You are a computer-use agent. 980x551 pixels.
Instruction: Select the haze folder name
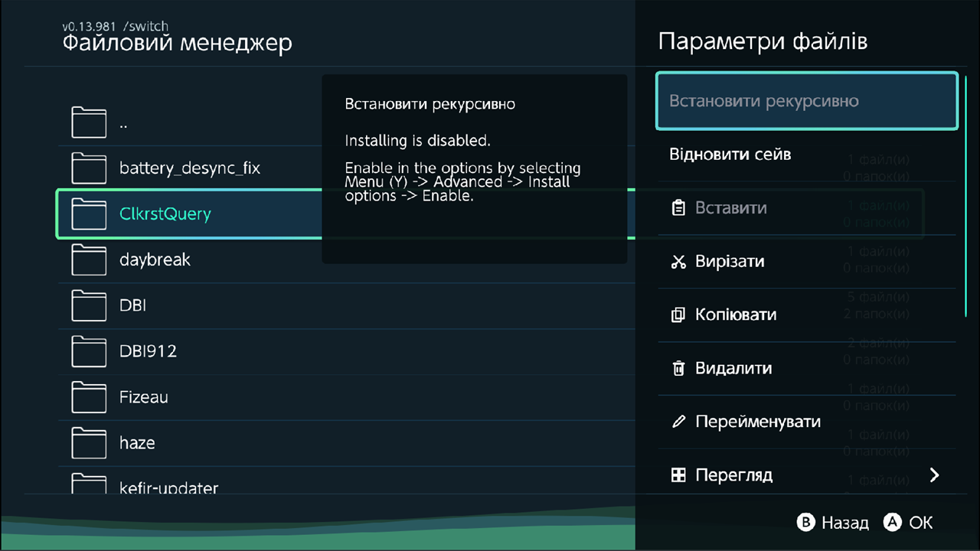137,443
